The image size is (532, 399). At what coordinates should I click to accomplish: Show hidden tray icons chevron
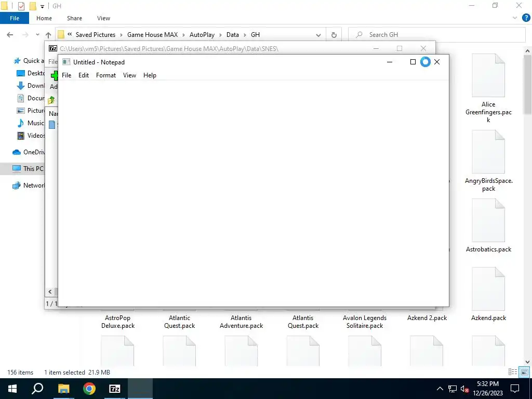tap(440, 389)
